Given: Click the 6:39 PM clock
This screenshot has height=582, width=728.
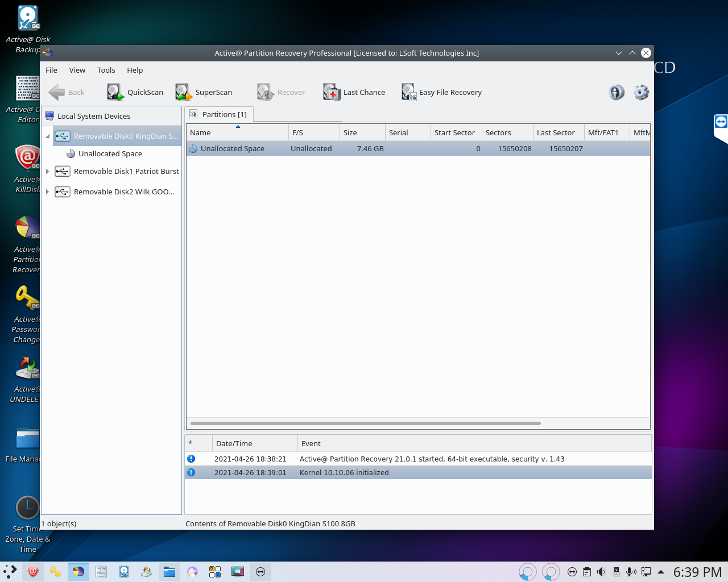Looking at the screenshot, I should pos(698,572).
